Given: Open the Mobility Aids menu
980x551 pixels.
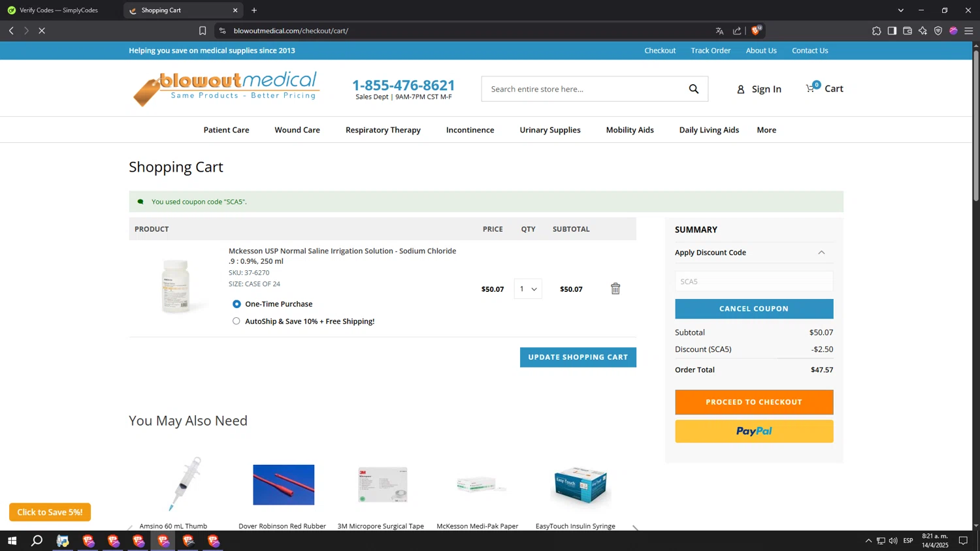Looking at the screenshot, I should click(x=630, y=130).
